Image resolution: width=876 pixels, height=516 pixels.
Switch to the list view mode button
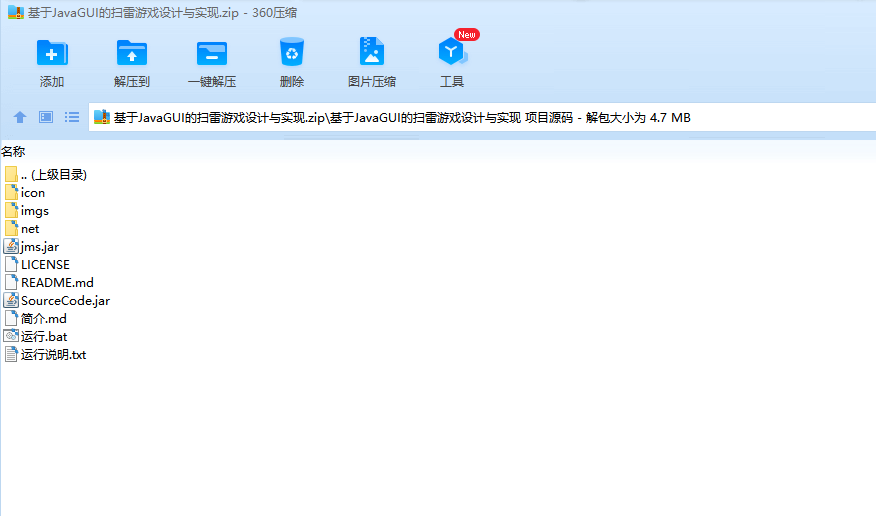pos(72,117)
